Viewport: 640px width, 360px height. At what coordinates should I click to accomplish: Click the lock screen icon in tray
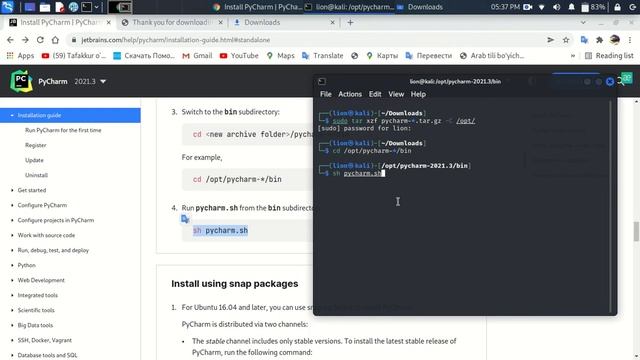[x=617, y=7]
